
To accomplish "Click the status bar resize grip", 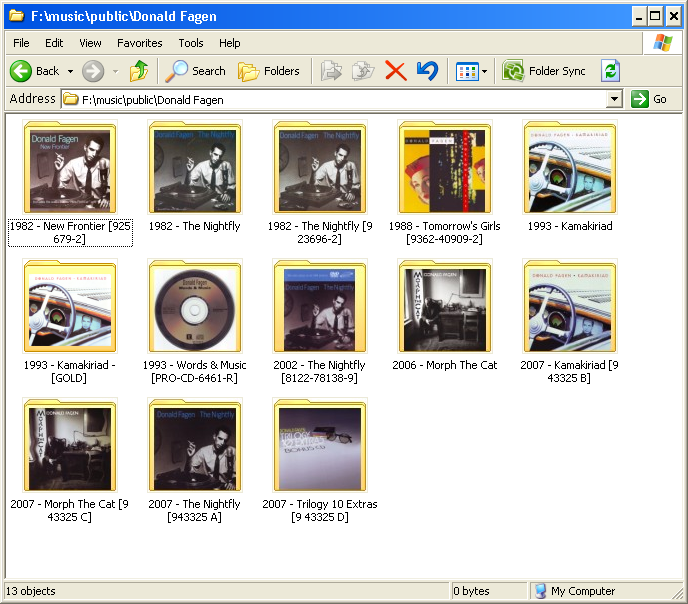I will click(678, 593).
